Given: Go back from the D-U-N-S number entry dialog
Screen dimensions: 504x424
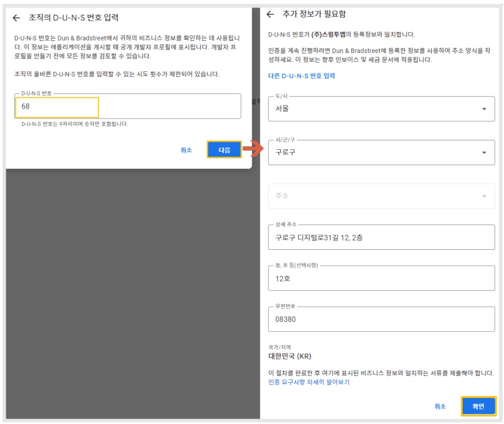Looking at the screenshot, I should point(16,18).
